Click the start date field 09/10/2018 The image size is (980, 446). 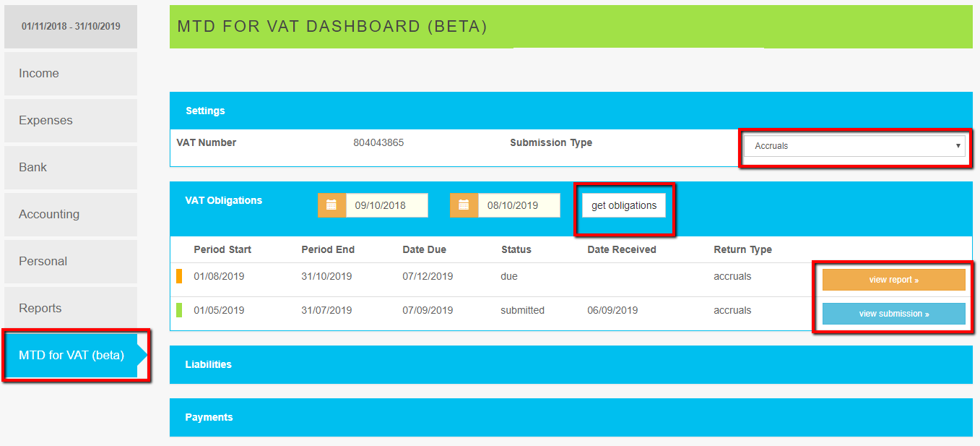[x=387, y=205]
